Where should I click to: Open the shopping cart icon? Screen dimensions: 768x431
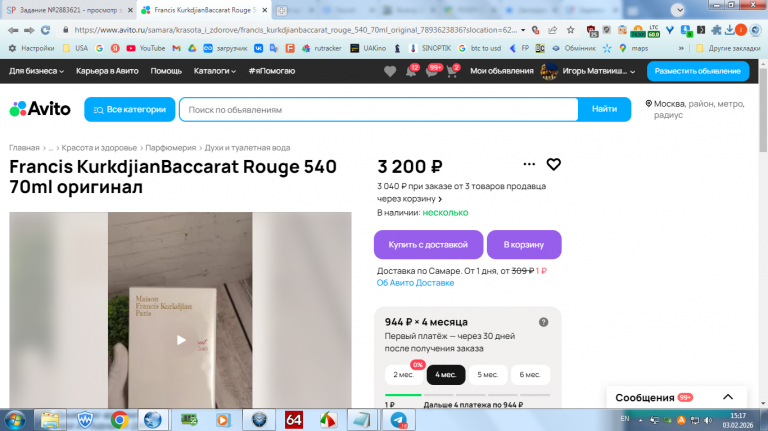coord(452,71)
